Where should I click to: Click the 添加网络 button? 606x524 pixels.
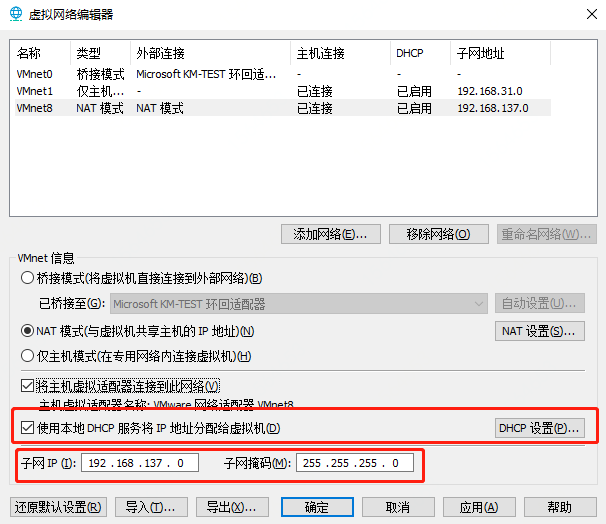tap(331, 234)
